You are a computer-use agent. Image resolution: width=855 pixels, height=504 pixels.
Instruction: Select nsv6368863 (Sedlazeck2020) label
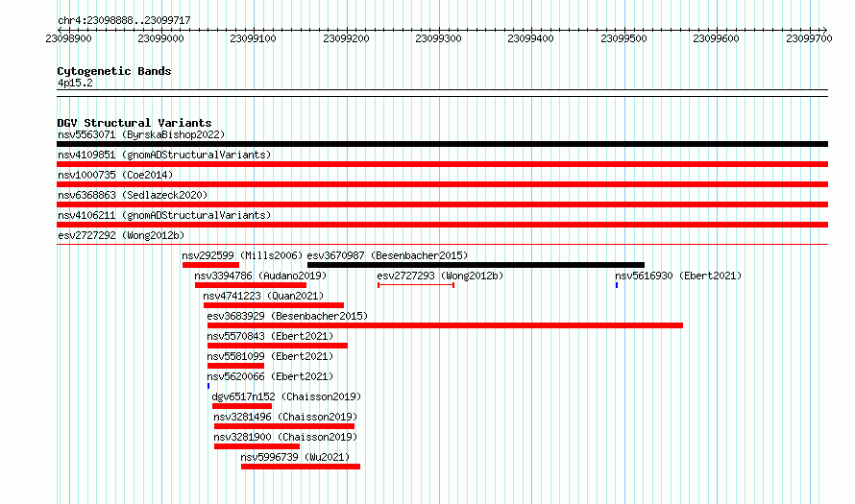pyautogui.click(x=133, y=195)
